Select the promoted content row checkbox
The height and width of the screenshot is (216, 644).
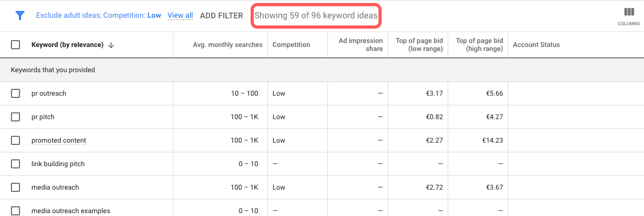coord(15,140)
